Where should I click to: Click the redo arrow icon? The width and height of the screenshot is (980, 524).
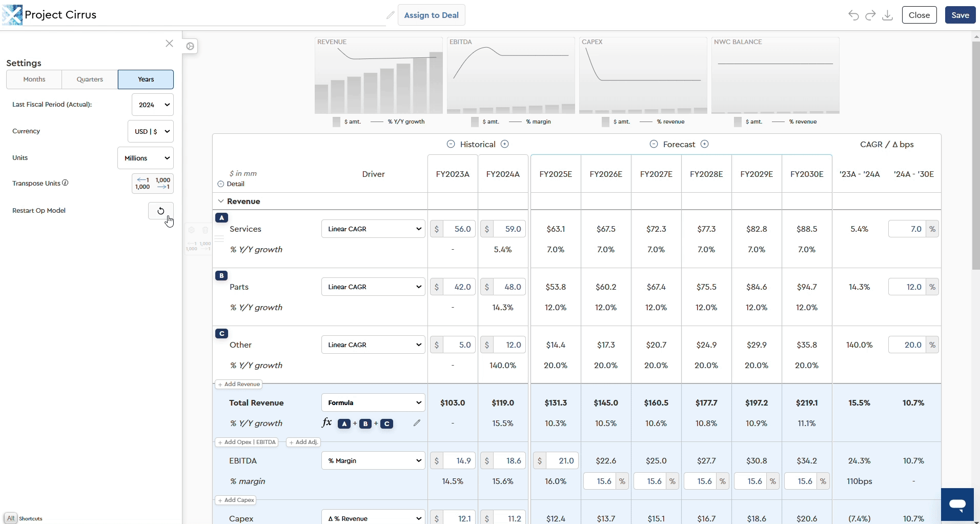point(870,15)
